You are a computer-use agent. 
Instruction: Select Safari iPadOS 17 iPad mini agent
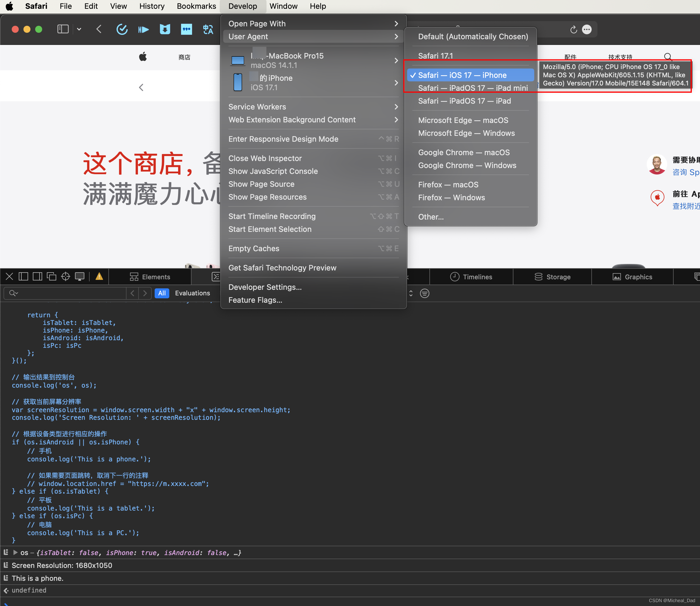(473, 88)
